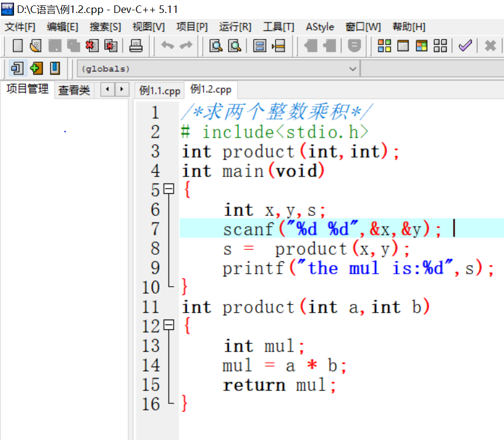Viewport: 504px width, 440px height.
Task: Click the Debug checkmark icon
Action: [465, 46]
